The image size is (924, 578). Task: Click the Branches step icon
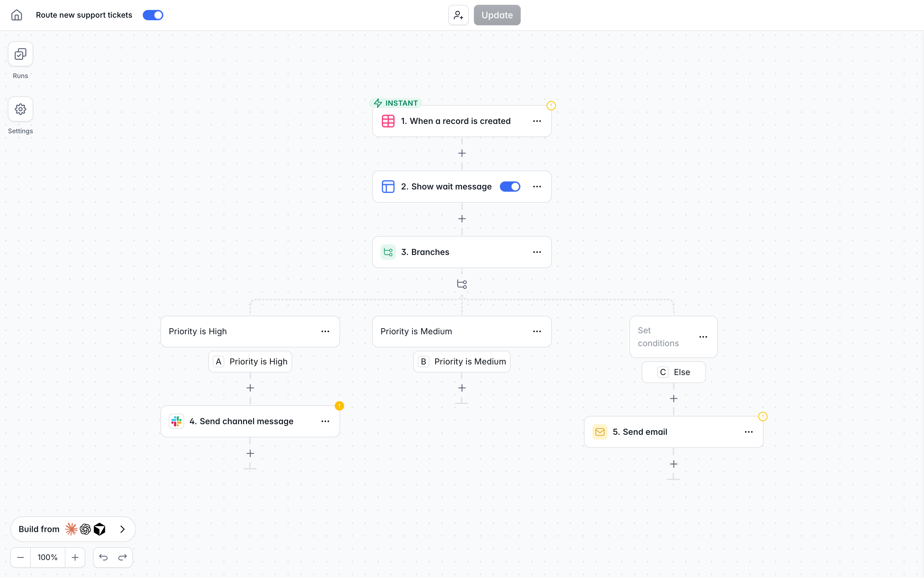coord(388,252)
